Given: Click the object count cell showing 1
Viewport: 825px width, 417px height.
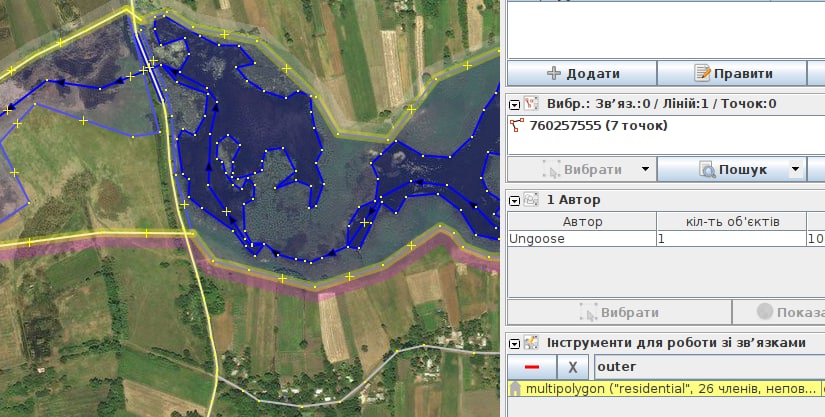Looking at the screenshot, I should point(731,239).
